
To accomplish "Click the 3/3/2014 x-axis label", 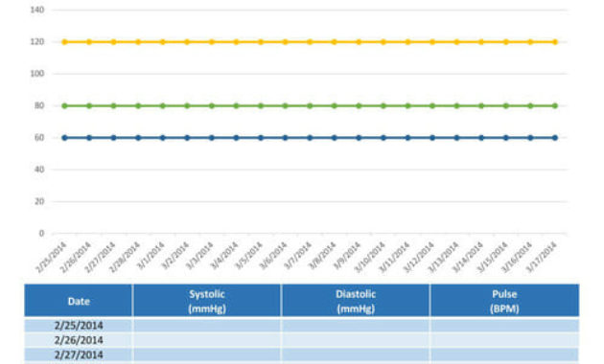I will 200,256.
